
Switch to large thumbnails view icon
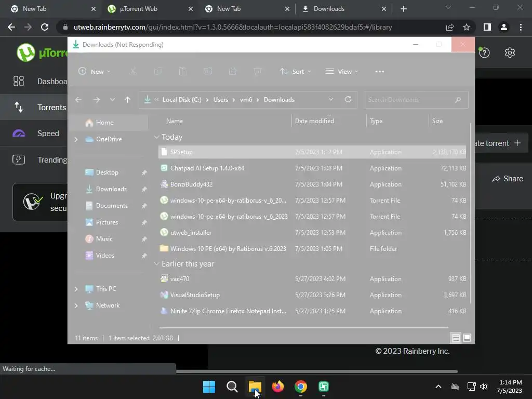pyautogui.click(x=467, y=338)
